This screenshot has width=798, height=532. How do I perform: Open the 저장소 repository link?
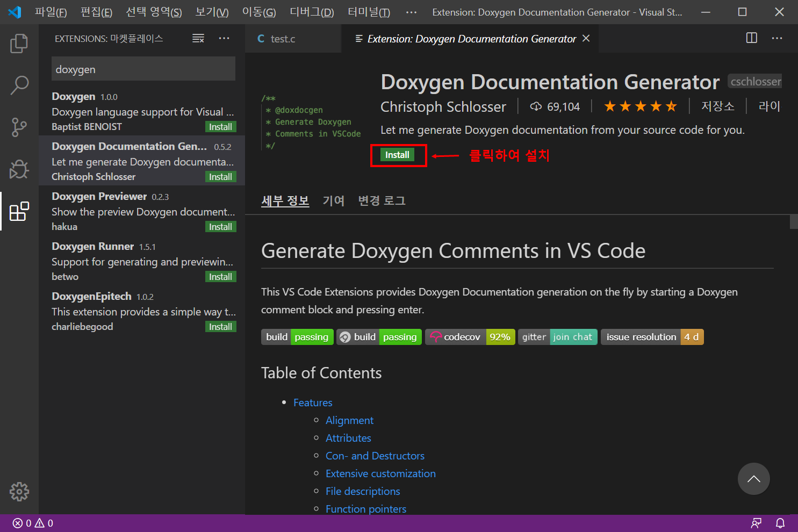pos(717,106)
